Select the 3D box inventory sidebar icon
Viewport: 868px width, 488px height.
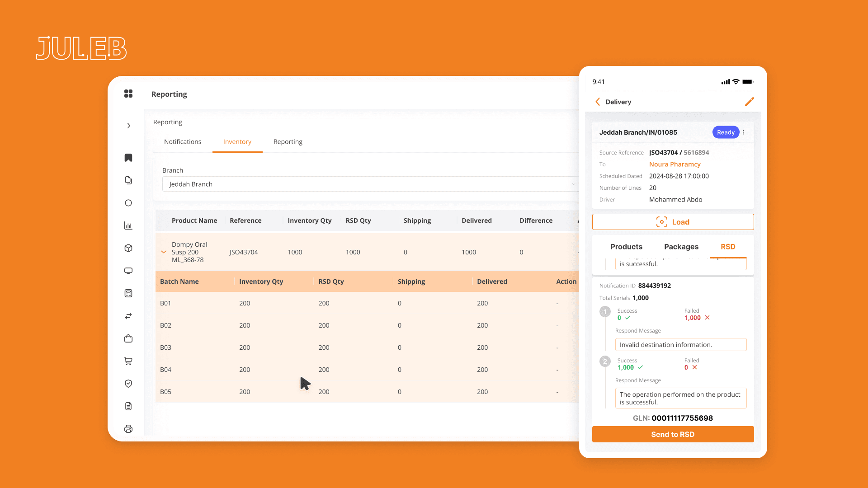[128, 248]
